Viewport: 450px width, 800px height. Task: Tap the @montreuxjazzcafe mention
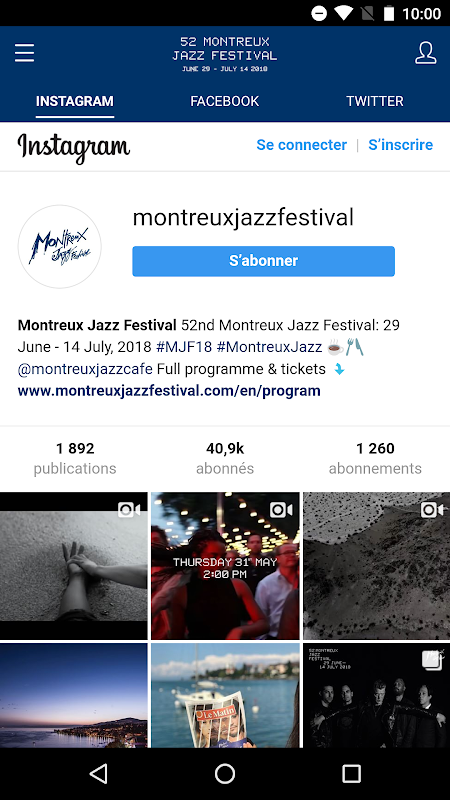[x=85, y=369]
